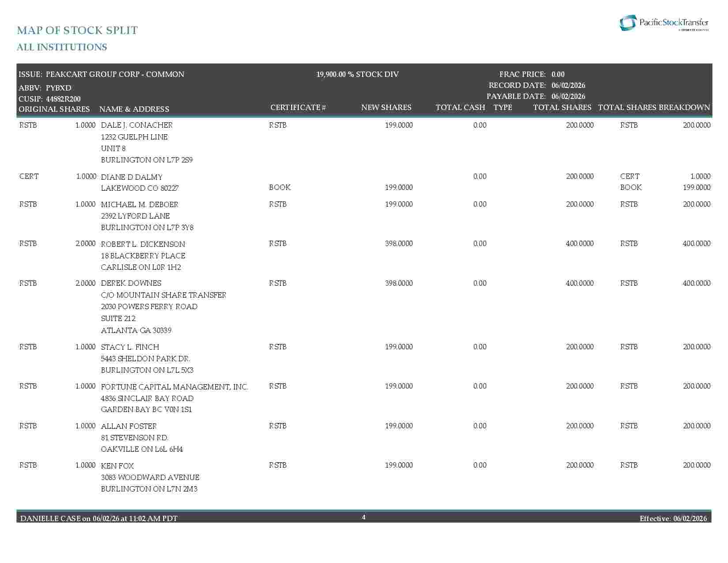Screen dimensions: 728x563
Task: Click the address line '1232 GUELPH LINE'
Action: coord(134,137)
